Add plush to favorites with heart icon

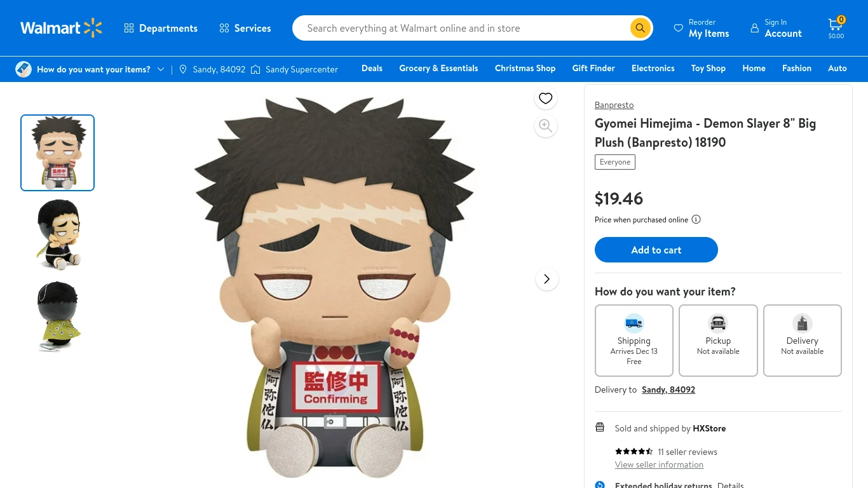pyautogui.click(x=545, y=98)
